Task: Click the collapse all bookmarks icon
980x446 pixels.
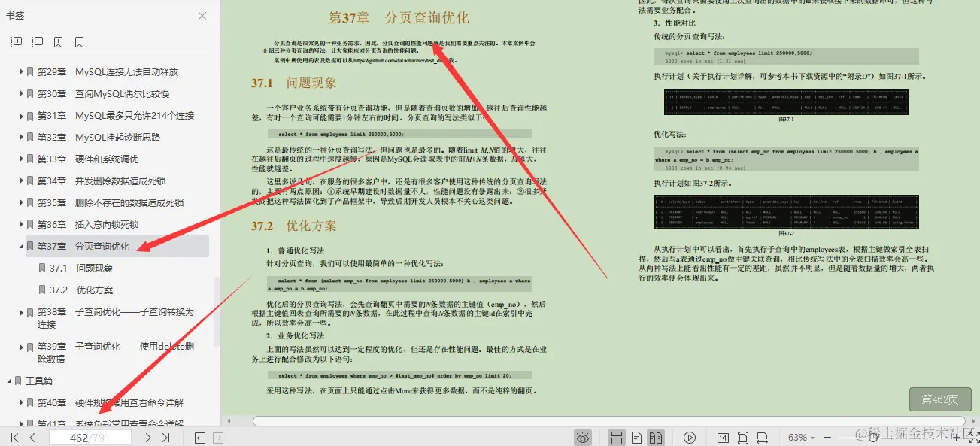Action: click(36, 42)
